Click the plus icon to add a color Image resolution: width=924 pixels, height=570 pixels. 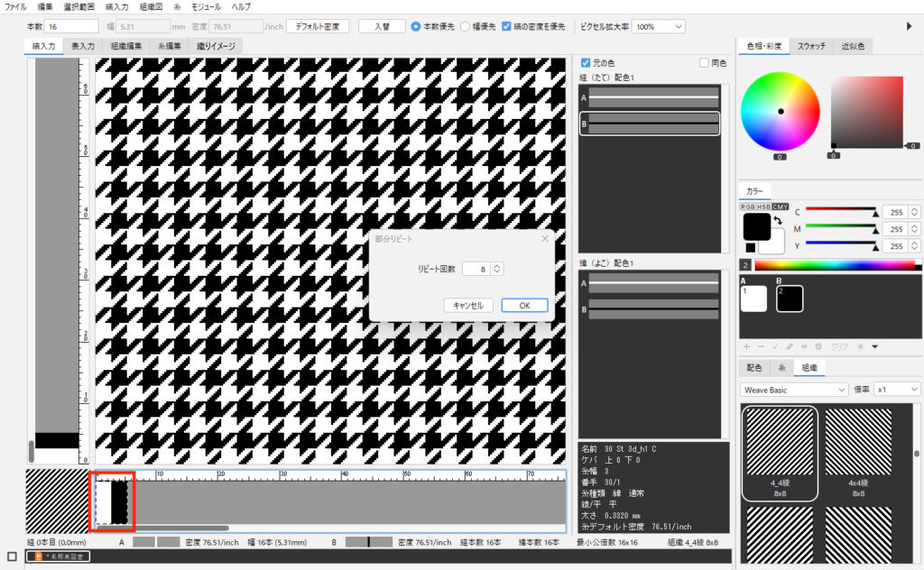pos(746,346)
